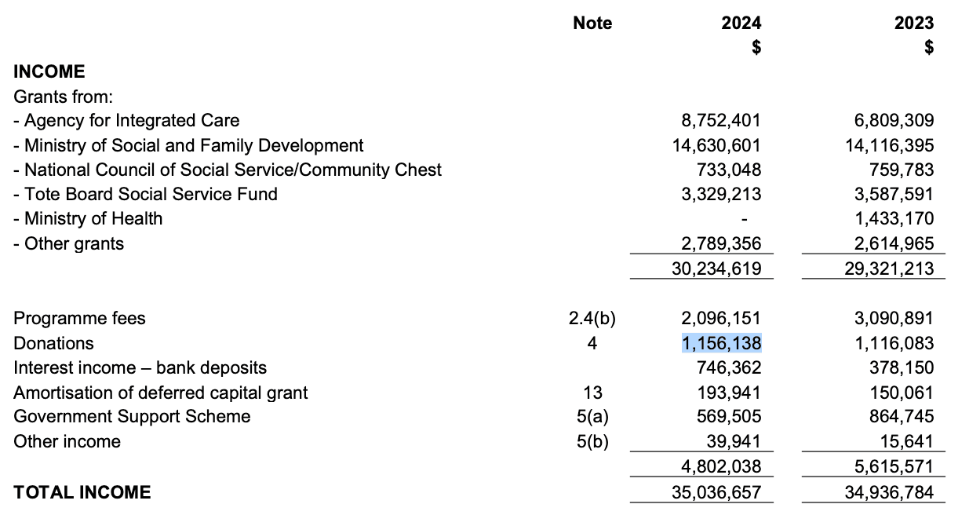Click the 2023 grants subtotal 29,321,213
The width and height of the screenshot is (980, 526).
889,268
